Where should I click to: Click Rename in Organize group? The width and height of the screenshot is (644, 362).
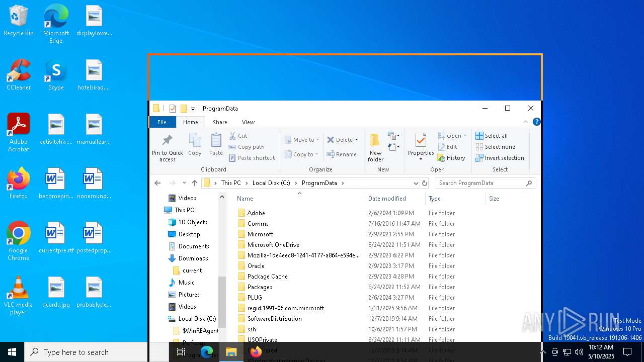click(x=342, y=154)
